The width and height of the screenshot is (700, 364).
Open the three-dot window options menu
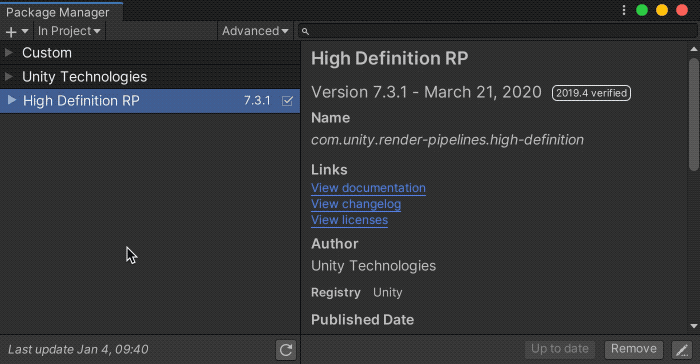[624, 10]
